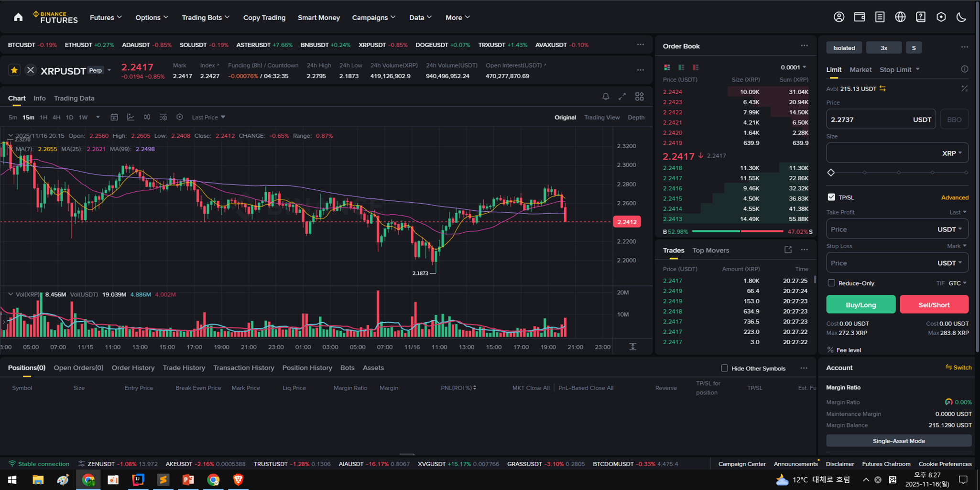
Task: Check Hide Other Symbols
Action: point(724,368)
